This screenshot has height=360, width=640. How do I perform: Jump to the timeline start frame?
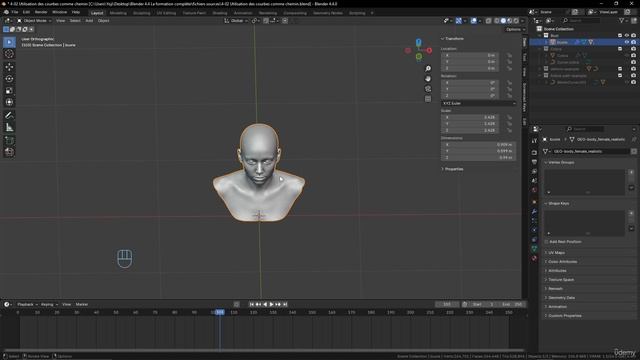coord(251,304)
